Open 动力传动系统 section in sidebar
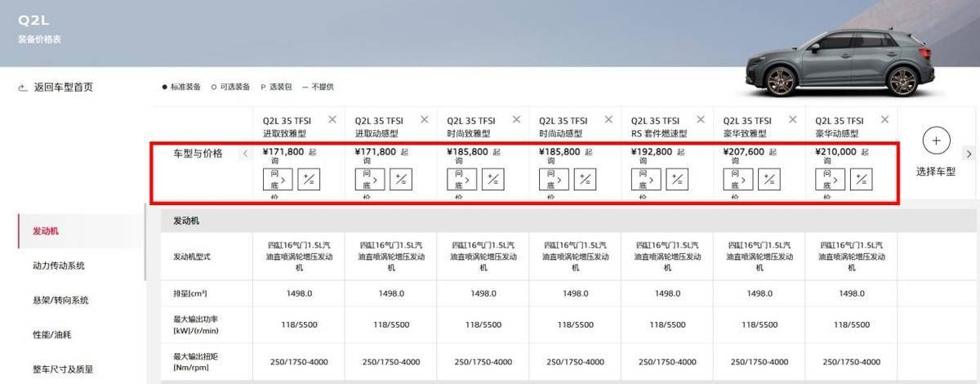Screen dimensions: 980x384 59,266
